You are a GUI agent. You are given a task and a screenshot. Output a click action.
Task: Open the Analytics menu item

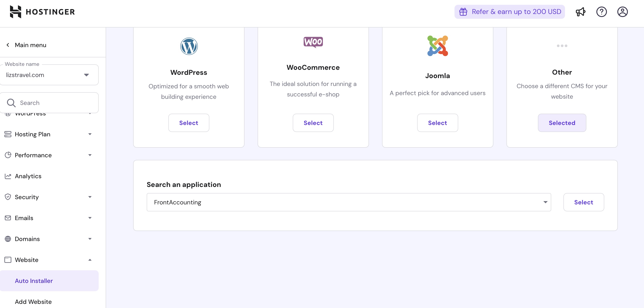[x=28, y=176]
